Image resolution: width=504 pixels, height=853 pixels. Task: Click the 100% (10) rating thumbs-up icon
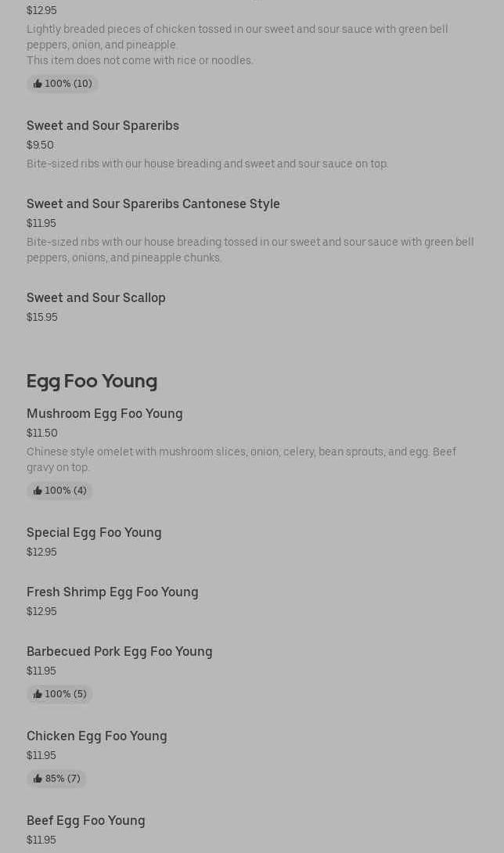[38, 84]
